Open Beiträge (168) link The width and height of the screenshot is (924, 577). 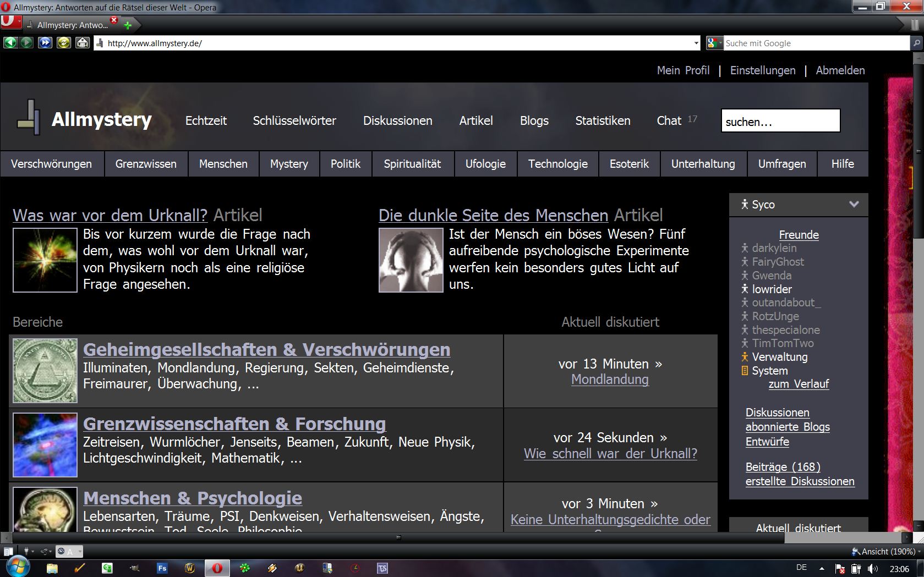[x=783, y=467]
